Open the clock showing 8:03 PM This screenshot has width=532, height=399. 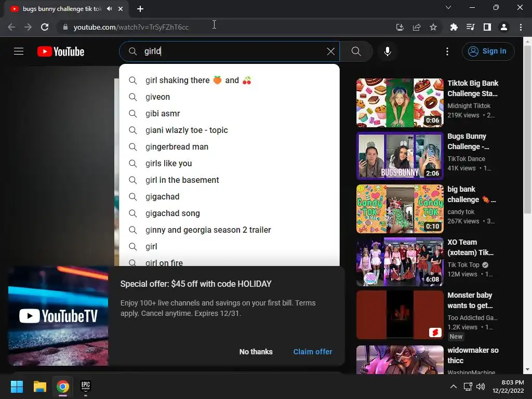click(508, 387)
